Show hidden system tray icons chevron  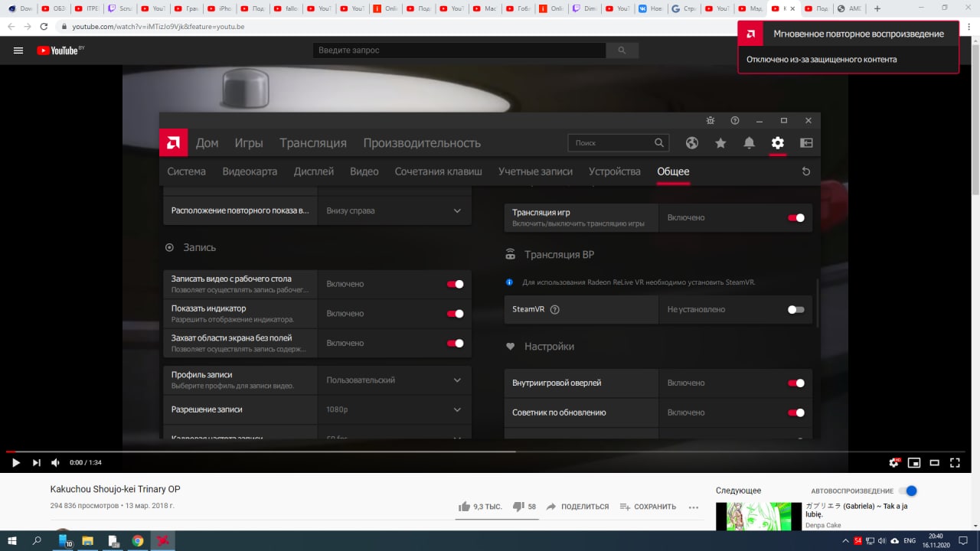pos(845,541)
